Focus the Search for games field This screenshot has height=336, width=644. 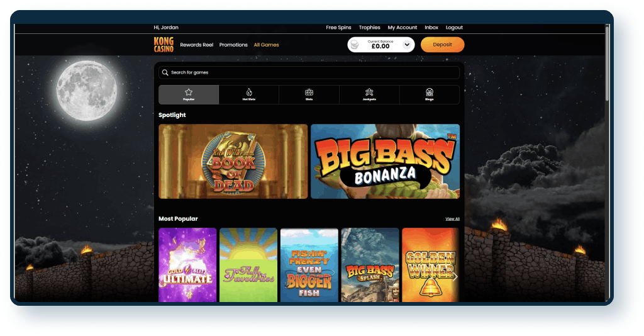click(x=309, y=72)
